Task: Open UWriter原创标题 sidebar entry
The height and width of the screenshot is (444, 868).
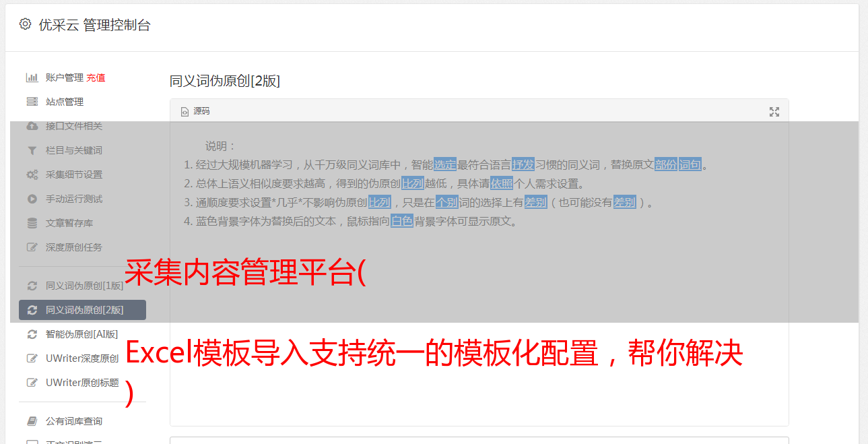Action: [x=82, y=383]
